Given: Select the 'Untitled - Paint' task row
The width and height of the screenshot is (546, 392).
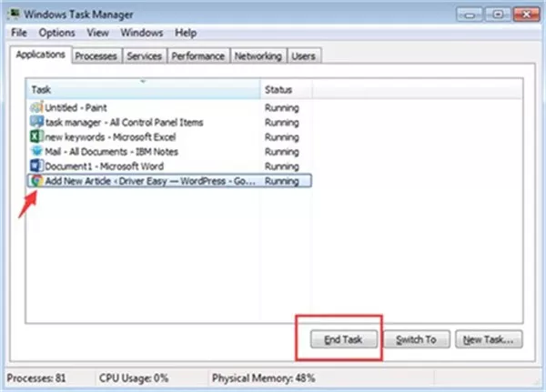Looking at the screenshot, I should click(x=169, y=107).
